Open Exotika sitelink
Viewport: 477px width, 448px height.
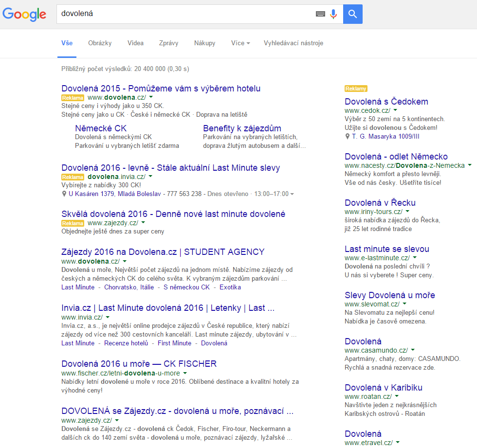coord(230,287)
